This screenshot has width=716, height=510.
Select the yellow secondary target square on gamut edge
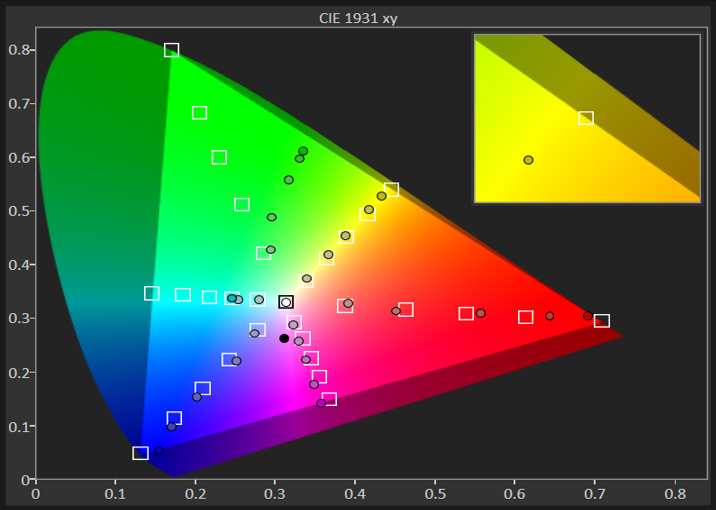pyautogui.click(x=391, y=190)
